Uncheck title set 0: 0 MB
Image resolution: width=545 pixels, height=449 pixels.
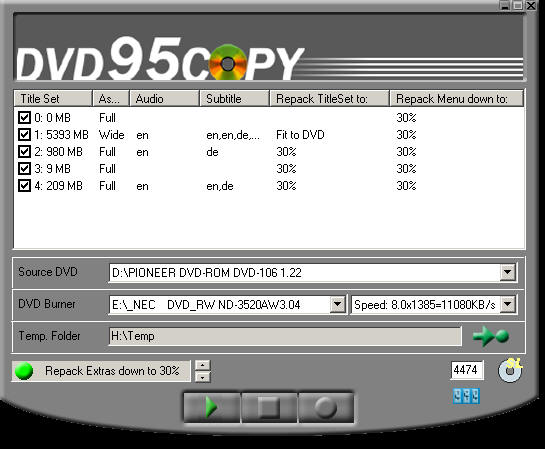pyautogui.click(x=24, y=117)
